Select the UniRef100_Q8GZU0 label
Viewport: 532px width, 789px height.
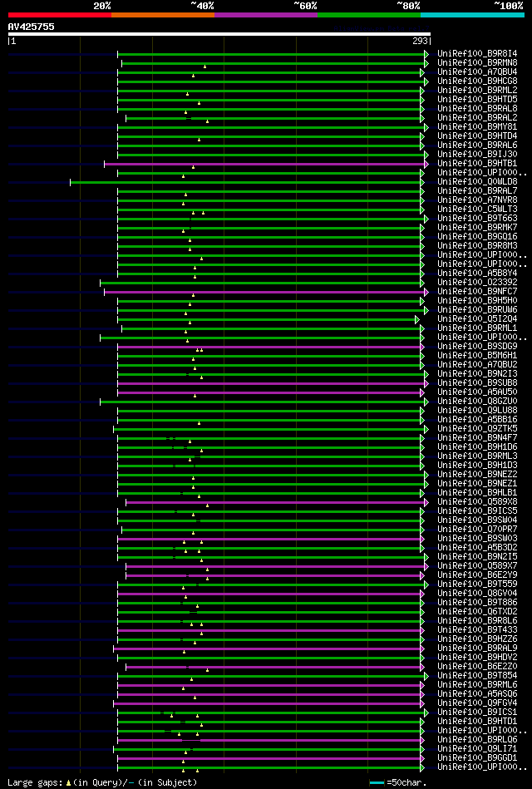(478, 401)
